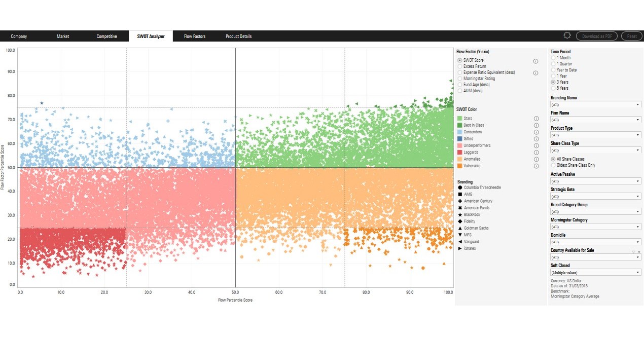
Task: Click the info icon beside Expense Ratio Equivalent
Action: [x=536, y=72]
